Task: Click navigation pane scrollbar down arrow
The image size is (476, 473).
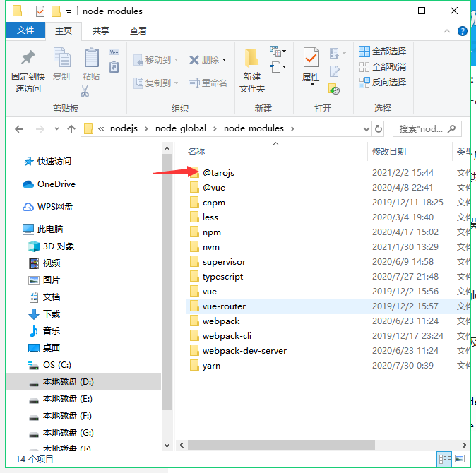Action: click(167, 445)
